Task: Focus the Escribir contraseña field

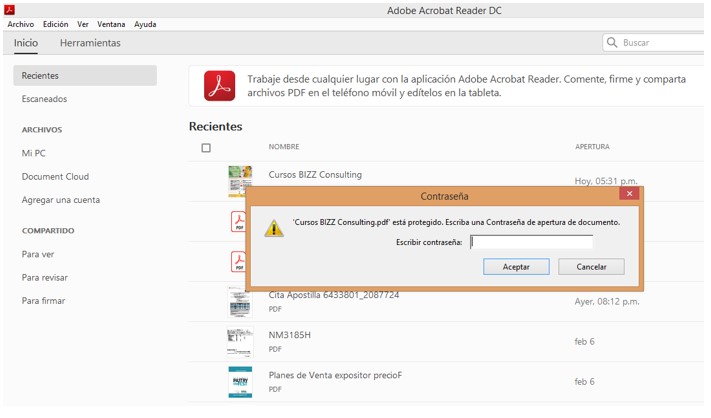Action: 531,242
